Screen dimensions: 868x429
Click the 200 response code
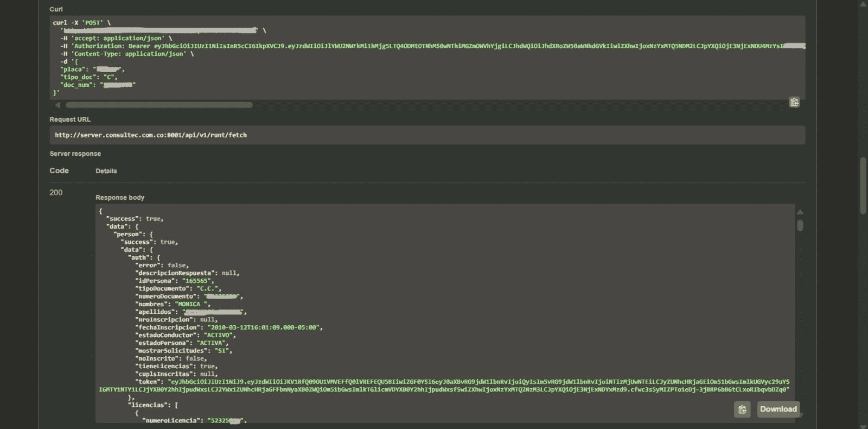(x=56, y=192)
